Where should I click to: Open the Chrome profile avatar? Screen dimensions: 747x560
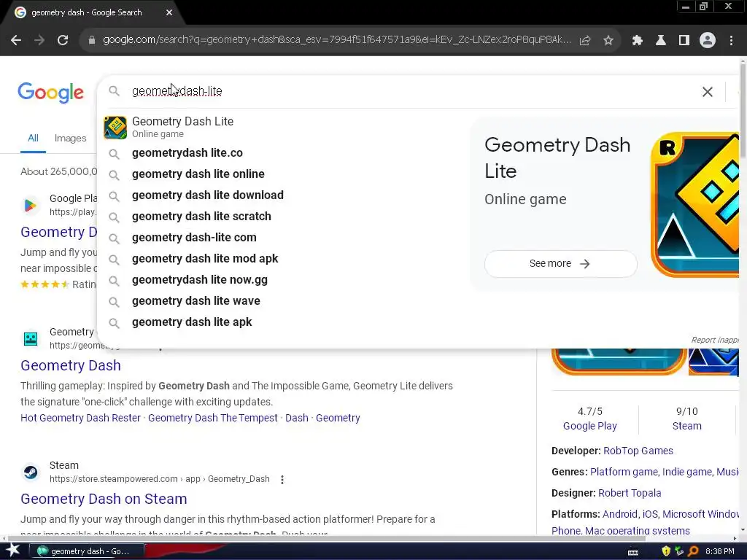point(708,41)
